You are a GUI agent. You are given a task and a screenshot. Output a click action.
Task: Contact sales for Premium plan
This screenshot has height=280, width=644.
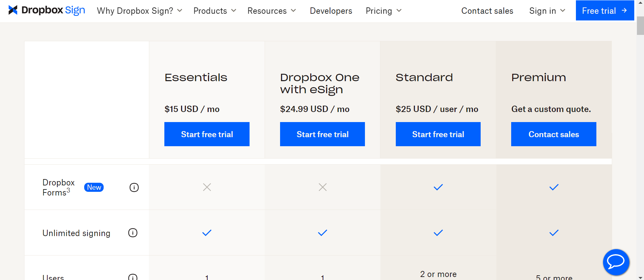pos(554,134)
